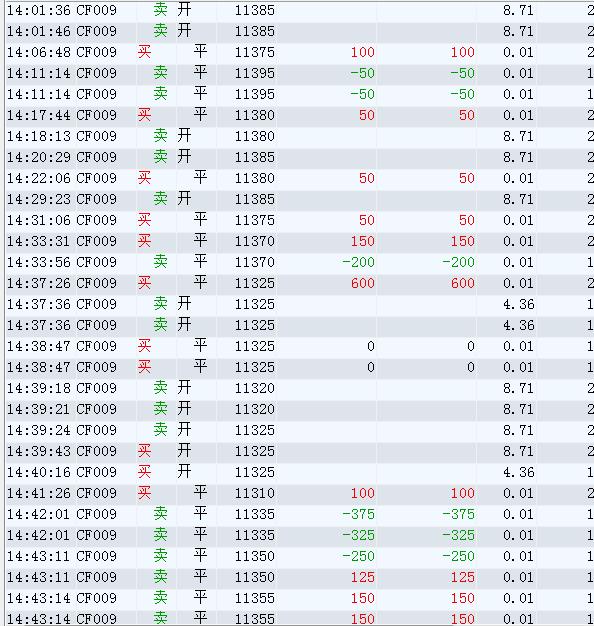Click the 14:18:13 row priced 11380

300,136
